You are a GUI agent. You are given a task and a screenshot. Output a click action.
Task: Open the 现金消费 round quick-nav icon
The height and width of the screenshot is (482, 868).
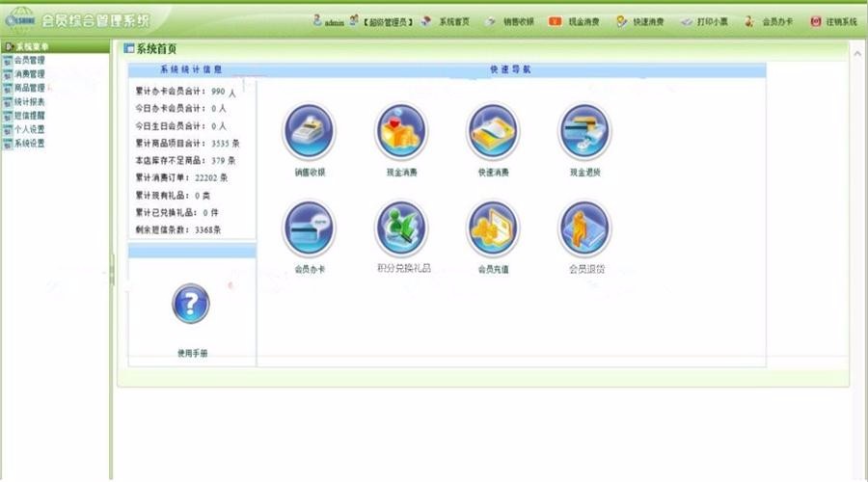click(x=401, y=132)
